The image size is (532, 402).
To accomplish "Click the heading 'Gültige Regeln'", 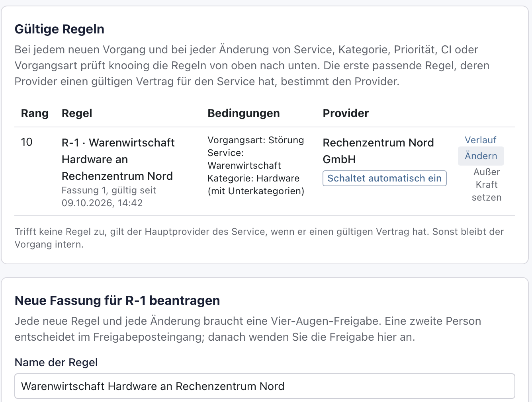I will point(59,29).
